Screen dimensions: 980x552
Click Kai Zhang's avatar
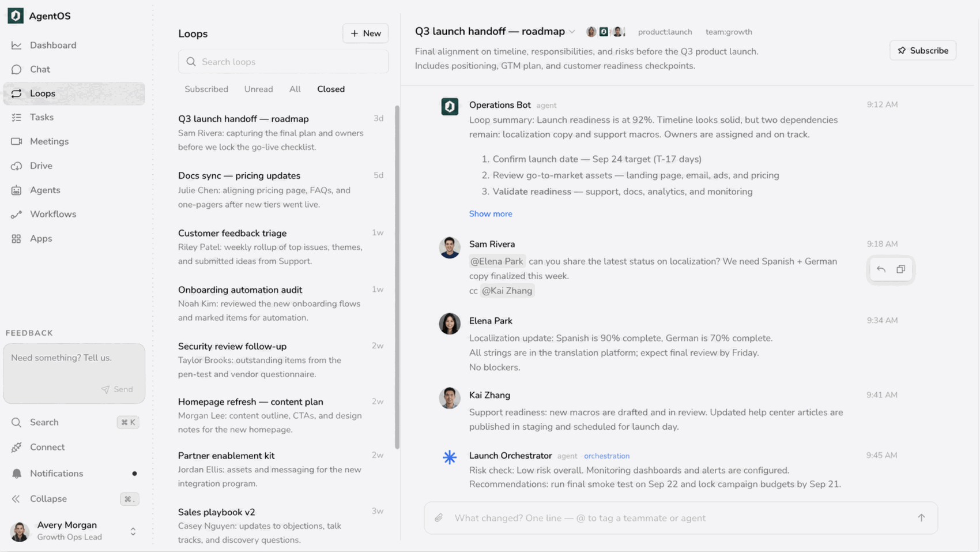pos(450,398)
